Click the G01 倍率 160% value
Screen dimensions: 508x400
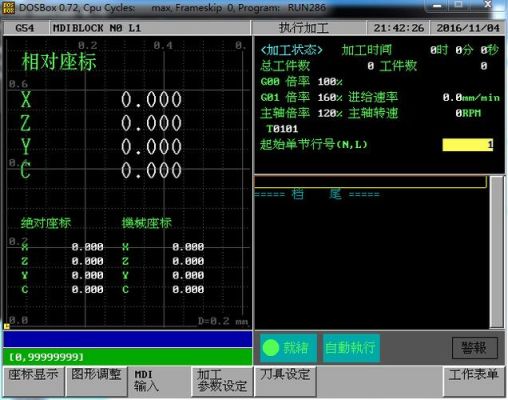pos(330,97)
